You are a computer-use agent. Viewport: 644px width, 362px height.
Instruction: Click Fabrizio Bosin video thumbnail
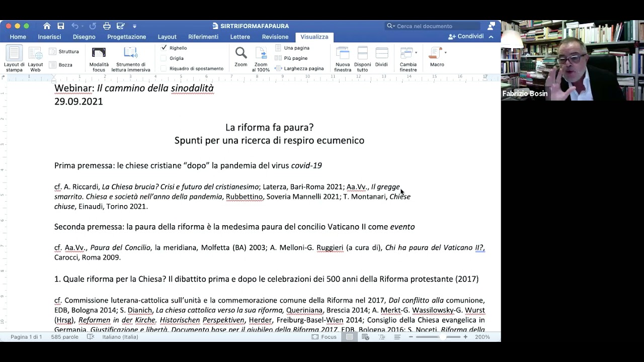pos(573,60)
